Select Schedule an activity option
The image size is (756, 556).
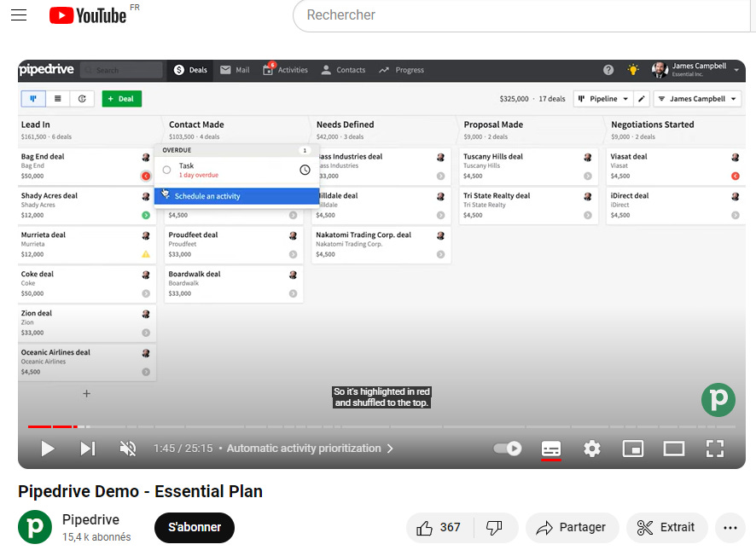pos(236,196)
